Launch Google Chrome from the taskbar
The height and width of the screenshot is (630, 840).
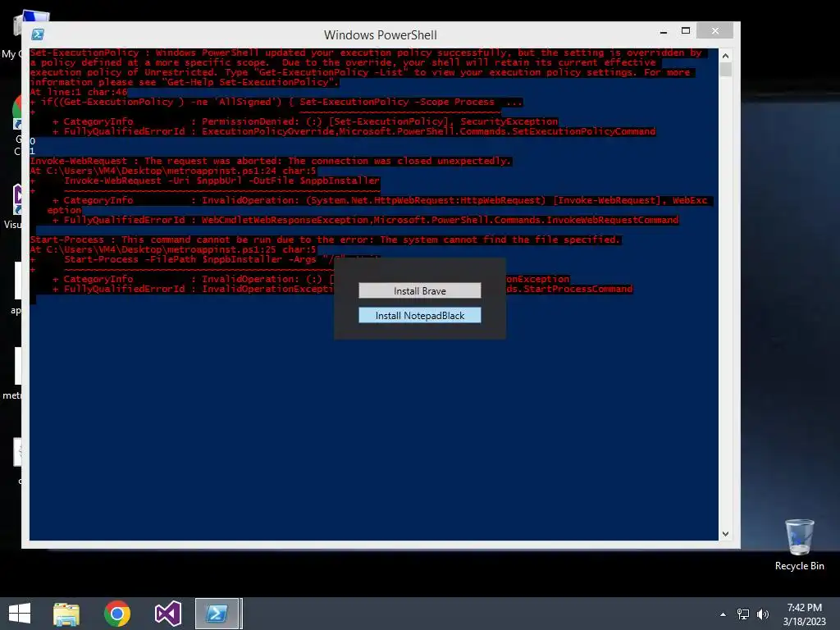point(117,614)
